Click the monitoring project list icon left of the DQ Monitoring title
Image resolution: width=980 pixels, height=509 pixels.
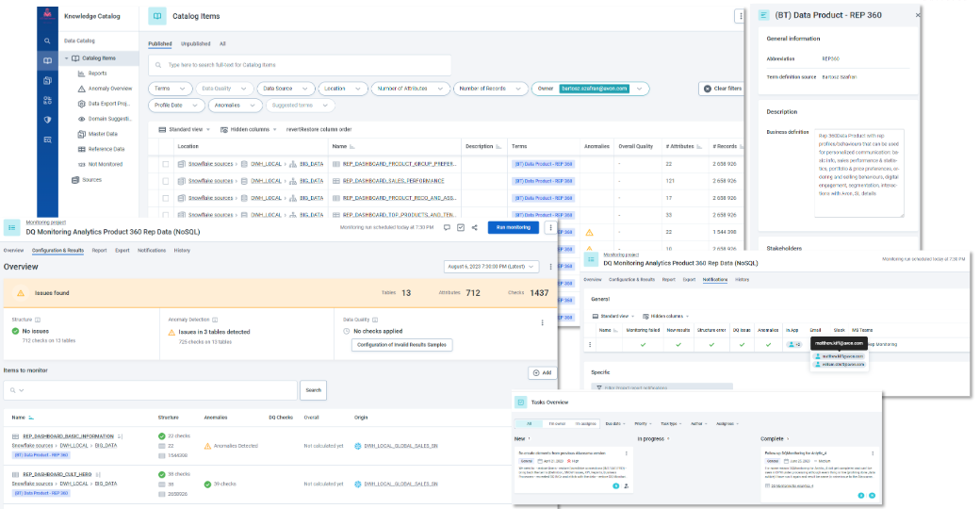pos(11,227)
